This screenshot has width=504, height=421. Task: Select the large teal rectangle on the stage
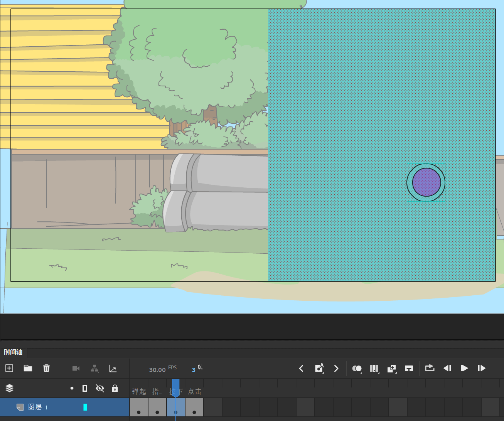pyautogui.click(x=382, y=145)
